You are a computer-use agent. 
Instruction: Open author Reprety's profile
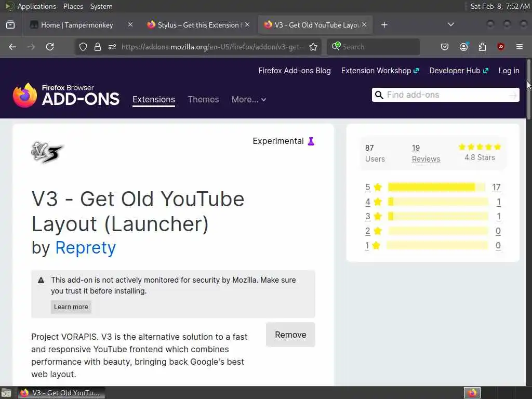click(x=86, y=248)
